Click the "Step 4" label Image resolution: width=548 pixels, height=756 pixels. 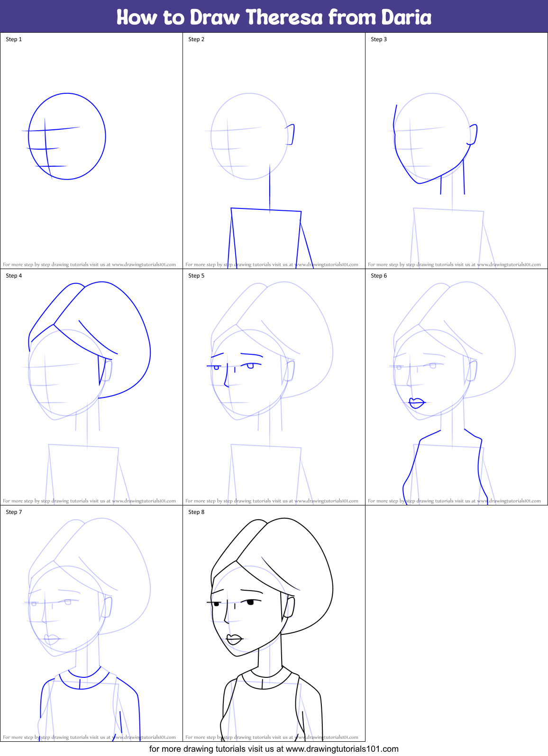coord(14,276)
